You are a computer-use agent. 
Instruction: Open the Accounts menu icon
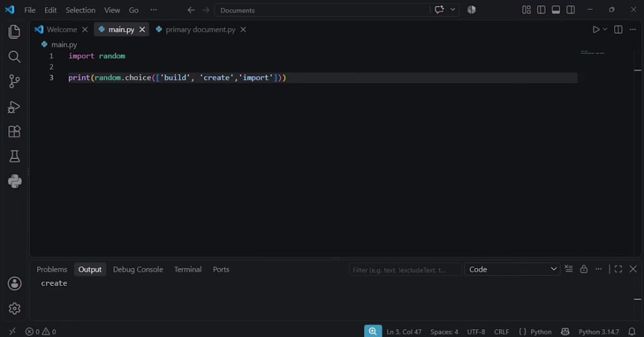(x=15, y=284)
